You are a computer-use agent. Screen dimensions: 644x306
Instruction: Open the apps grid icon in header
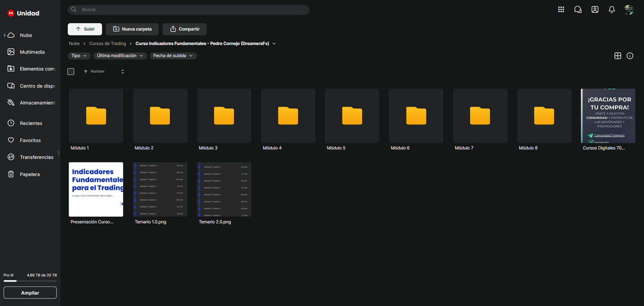[561, 9]
